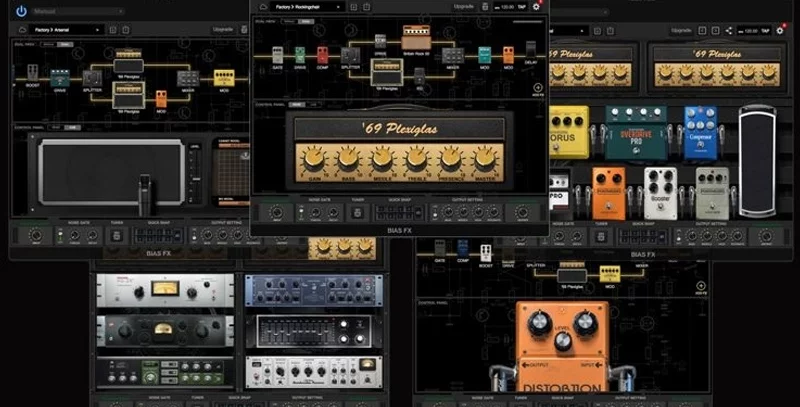Click the MIDDLE knob on the '69 Plexiglas amp

[x=382, y=159]
